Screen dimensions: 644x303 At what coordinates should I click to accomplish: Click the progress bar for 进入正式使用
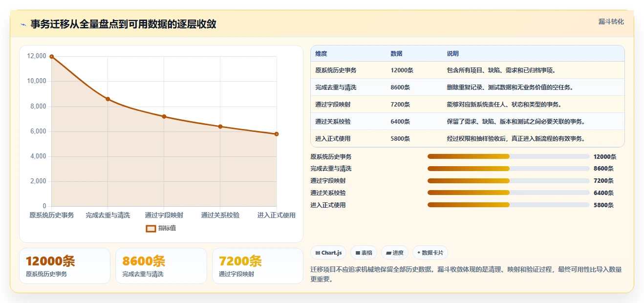tap(508, 205)
